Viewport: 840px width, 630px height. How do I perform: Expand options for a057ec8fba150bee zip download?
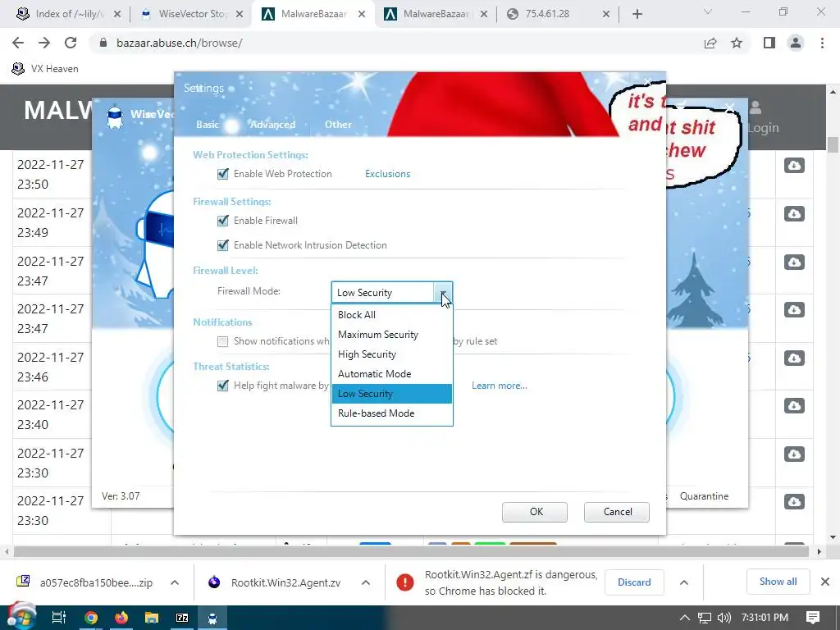tap(175, 583)
